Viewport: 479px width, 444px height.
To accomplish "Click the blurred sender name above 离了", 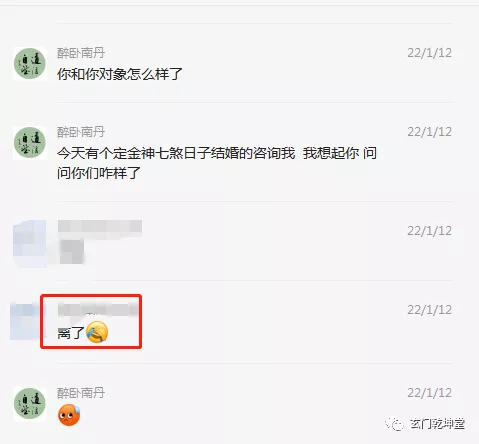I will point(98,309).
